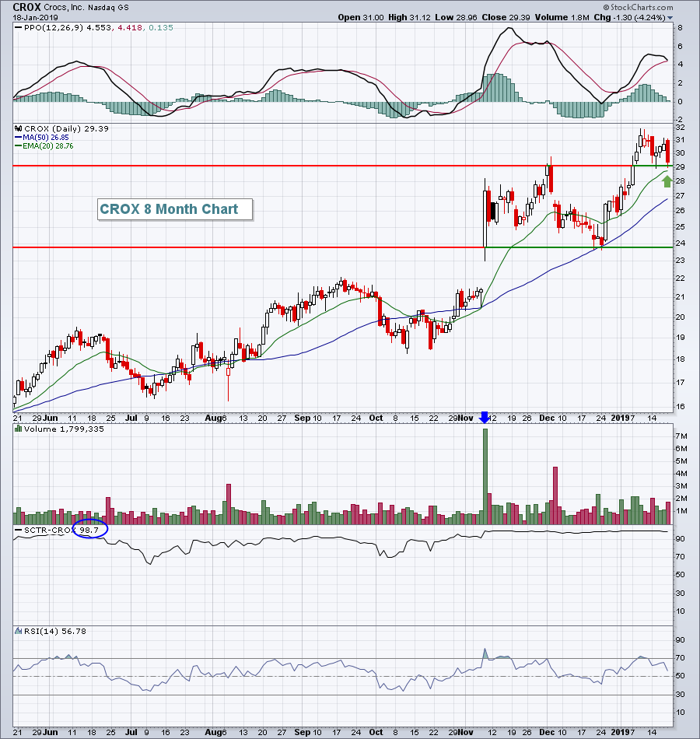Click the candlestick icon beside CROX (Daily)

point(19,128)
